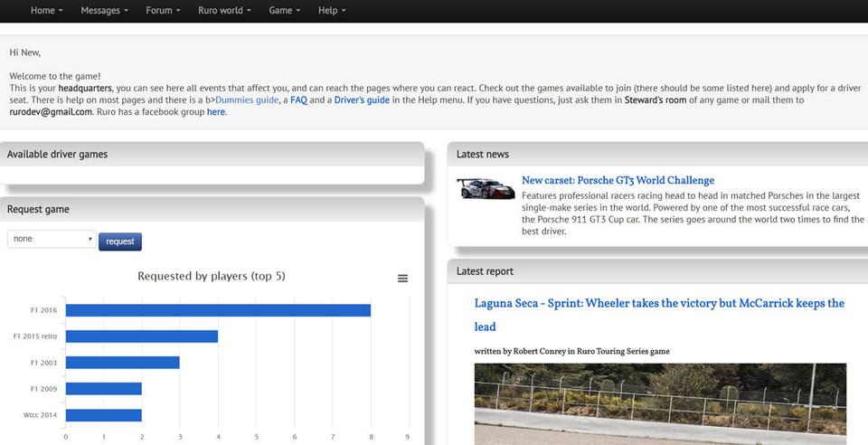Open the chart hamburger context menu
Viewport: 868px width, 445px height.
pos(402,279)
